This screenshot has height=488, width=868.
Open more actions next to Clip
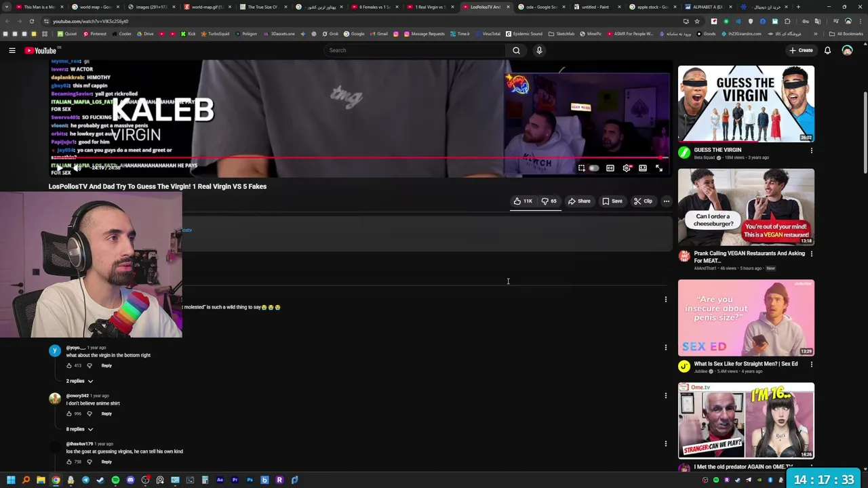(666, 201)
